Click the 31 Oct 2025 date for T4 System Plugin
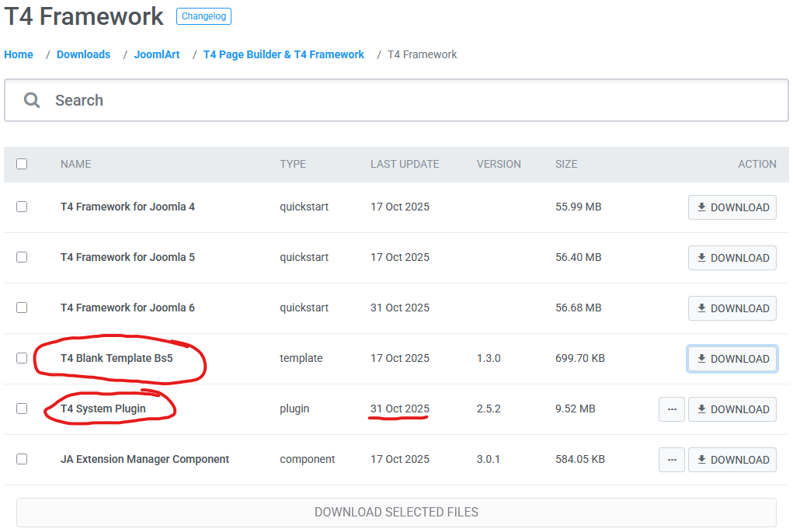The width and height of the screenshot is (793, 532). click(x=399, y=409)
